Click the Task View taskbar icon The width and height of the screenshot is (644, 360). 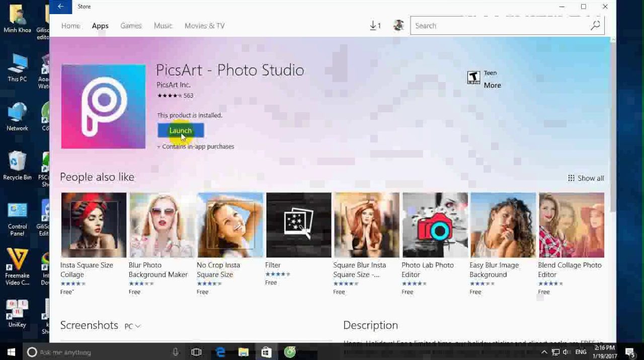(197, 352)
